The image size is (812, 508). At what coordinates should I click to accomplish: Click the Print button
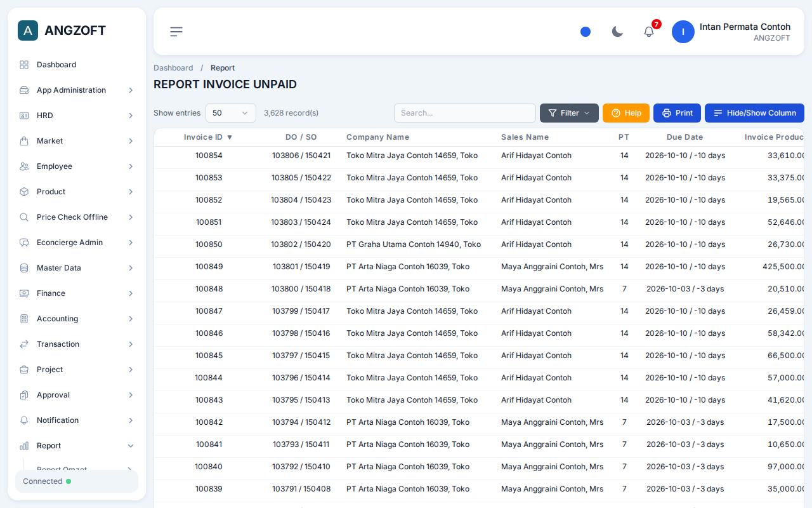(x=677, y=113)
